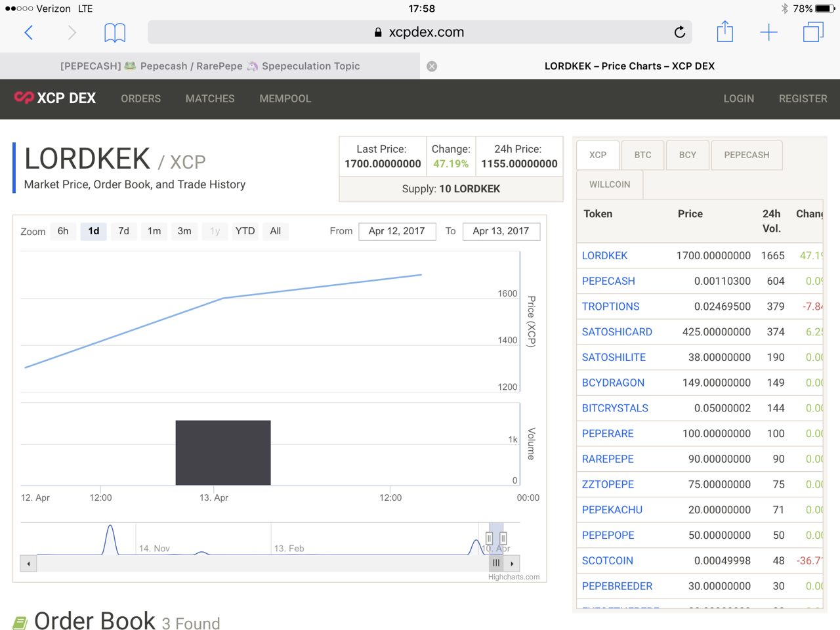Click the REGISTER link

803,98
